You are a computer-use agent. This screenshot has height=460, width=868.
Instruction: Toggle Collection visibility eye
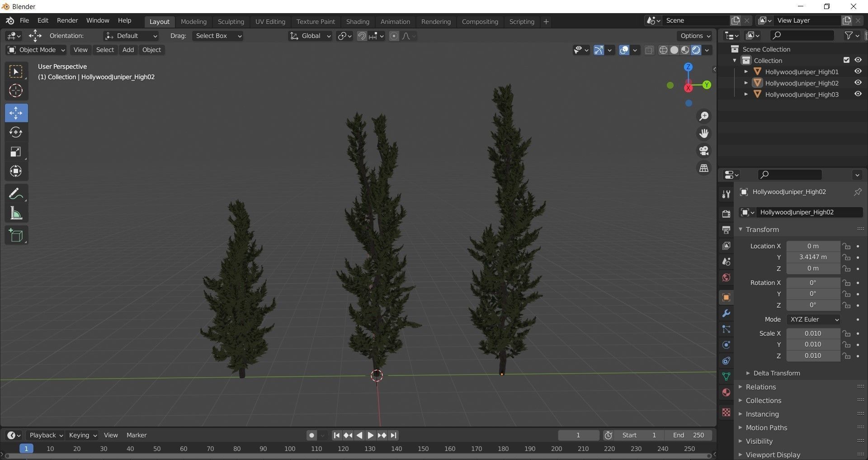[858, 60]
